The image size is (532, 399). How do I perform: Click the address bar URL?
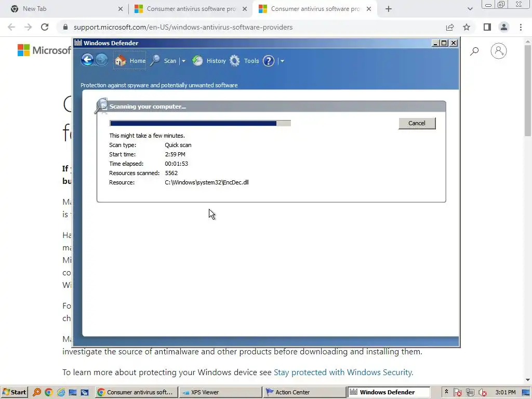183,27
